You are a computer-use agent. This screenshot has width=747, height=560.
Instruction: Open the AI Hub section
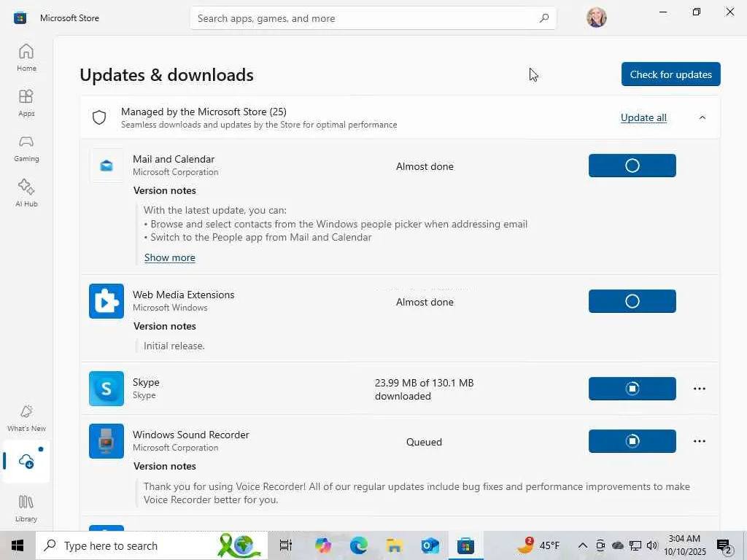26,192
